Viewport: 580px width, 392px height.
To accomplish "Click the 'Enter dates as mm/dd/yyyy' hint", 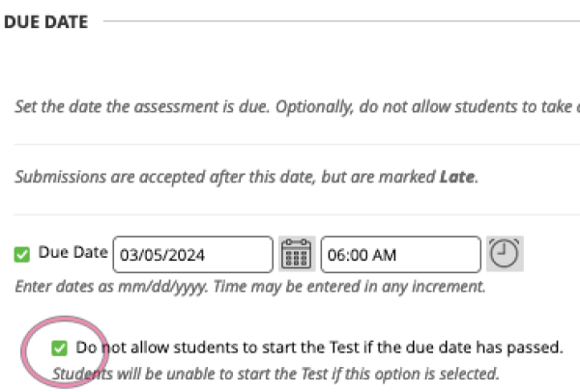I will [x=112, y=287].
